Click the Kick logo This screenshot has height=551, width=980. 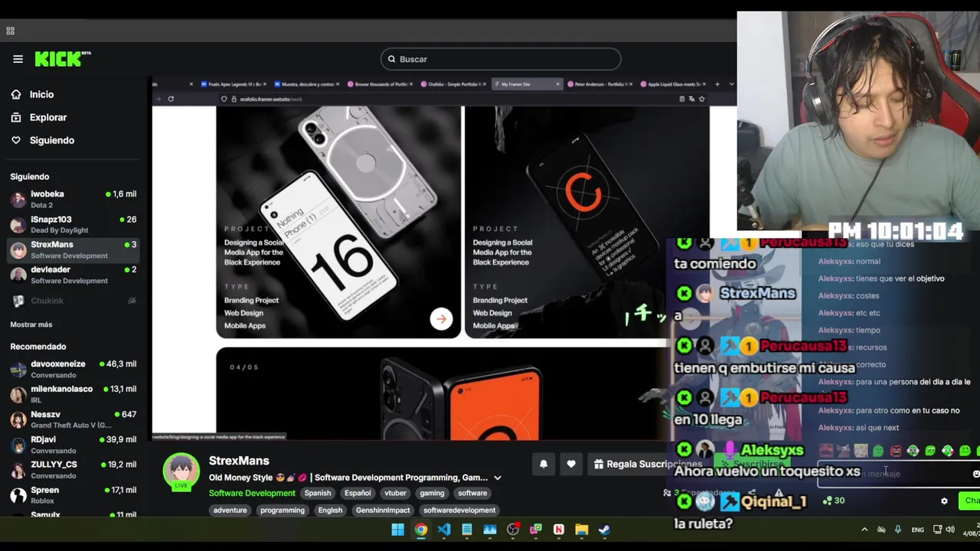pos(63,59)
